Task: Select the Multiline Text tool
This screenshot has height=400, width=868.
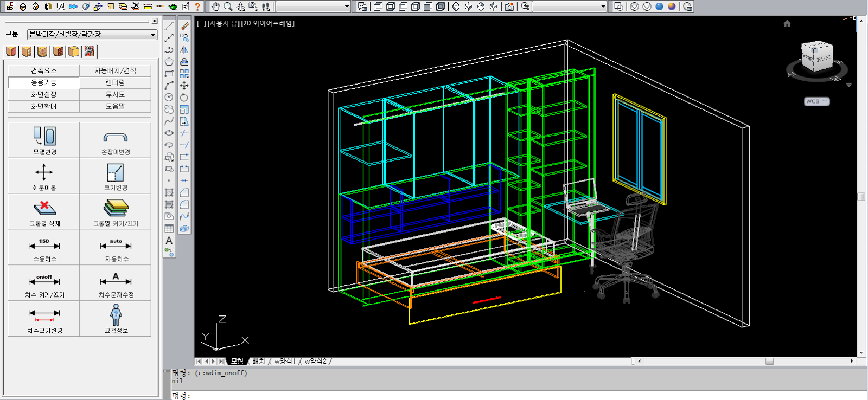Action: [x=169, y=240]
